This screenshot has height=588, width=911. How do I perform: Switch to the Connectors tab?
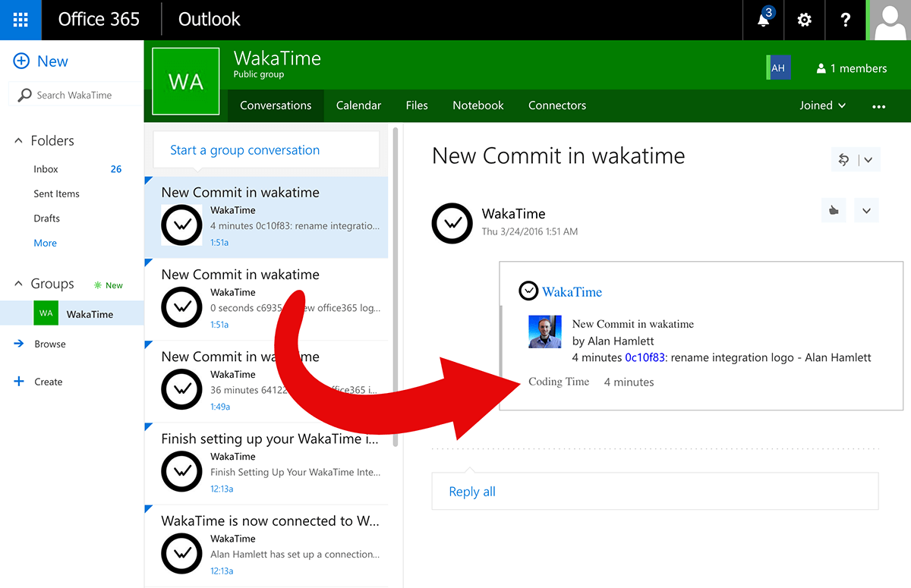[557, 105]
